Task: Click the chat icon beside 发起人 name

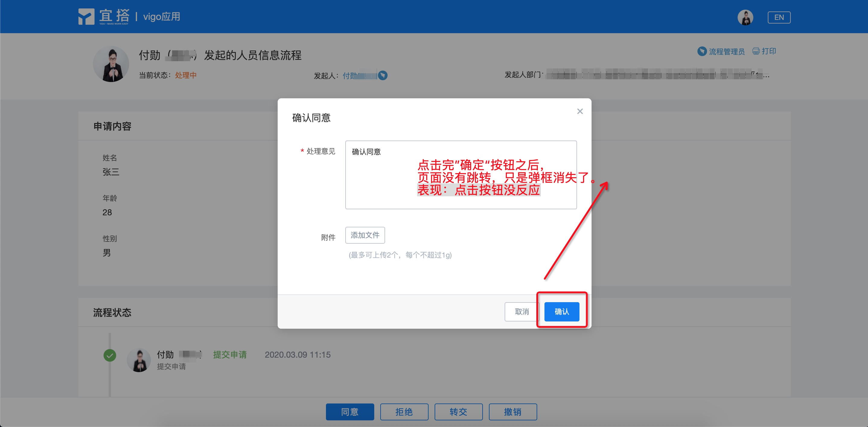Action: click(x=382, y=75)
